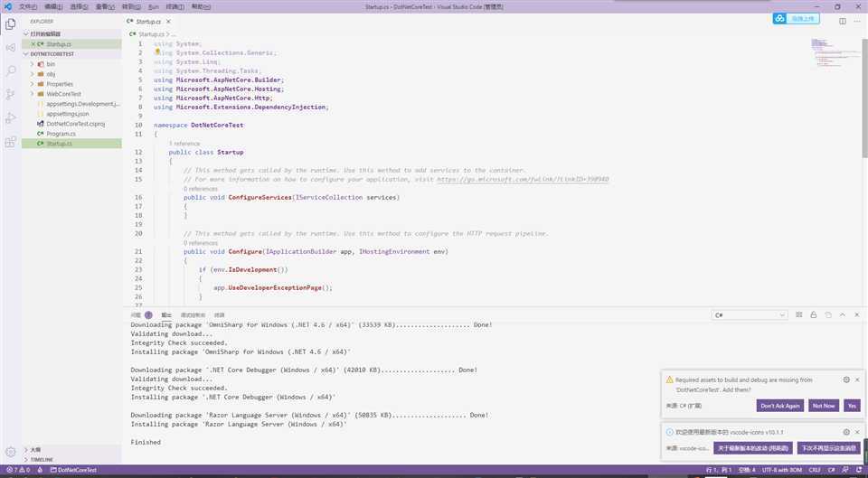Open the editor More Actions ellipsis
Screen dimensions: 868x478
point(857,21)
